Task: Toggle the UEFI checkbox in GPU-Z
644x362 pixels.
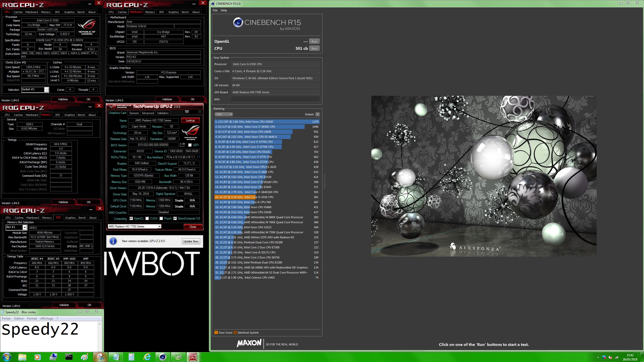Action: pyautogui.click(x=190, y=145)
